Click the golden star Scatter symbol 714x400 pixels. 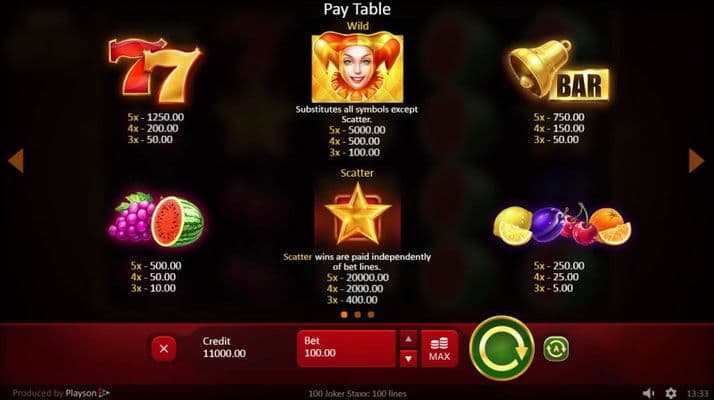357,213
